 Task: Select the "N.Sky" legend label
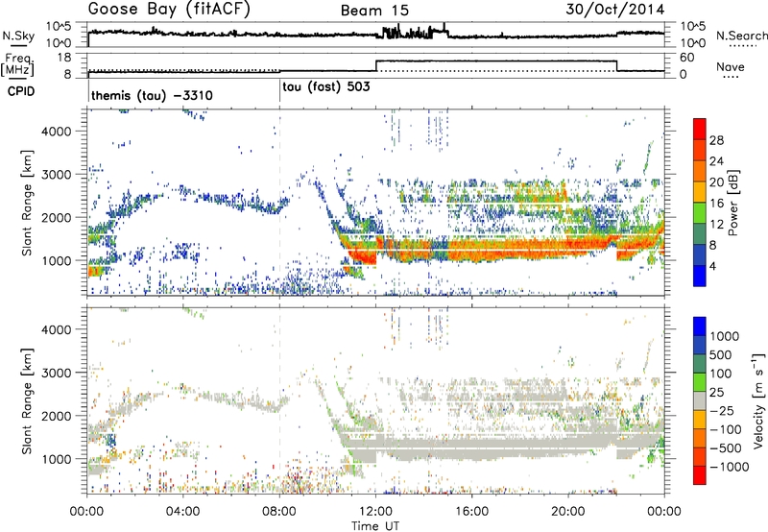tap(18, 36)
